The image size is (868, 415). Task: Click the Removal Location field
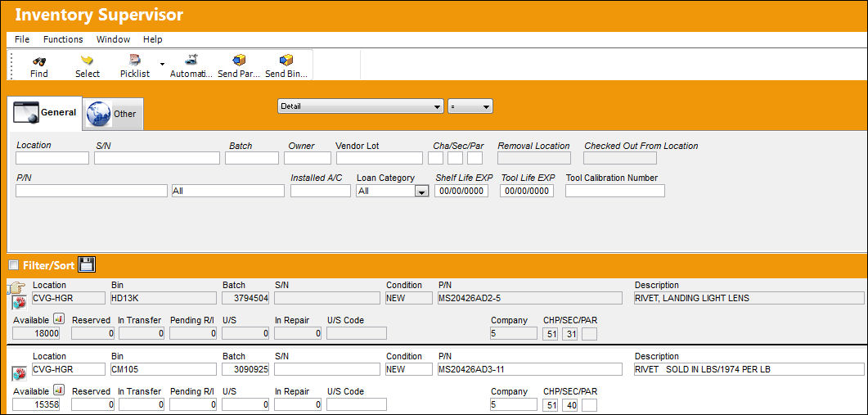click(x=534, y=158)
